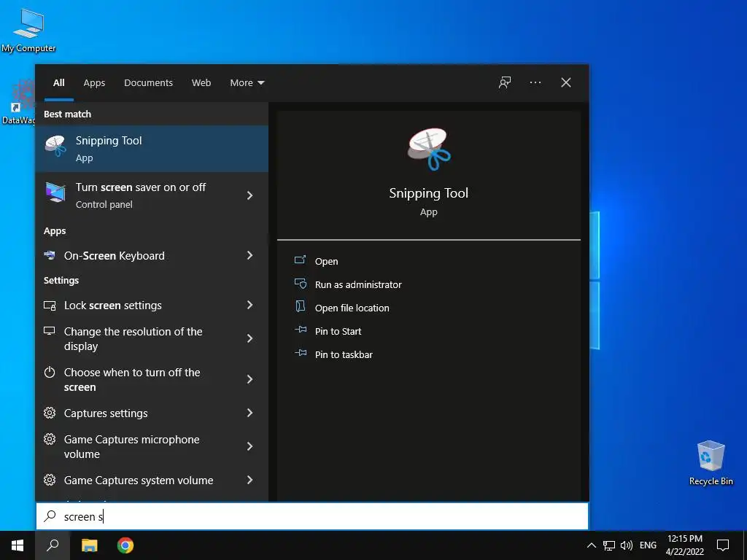
Task: Expand arrow for On-Screen Keyboard
Action: tap(249, 255)
